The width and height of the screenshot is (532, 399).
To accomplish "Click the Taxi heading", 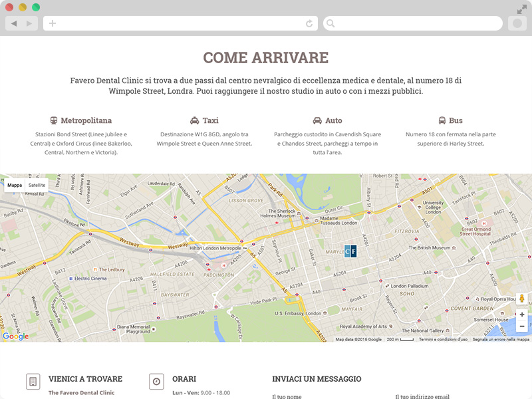I will click(211, 120).
